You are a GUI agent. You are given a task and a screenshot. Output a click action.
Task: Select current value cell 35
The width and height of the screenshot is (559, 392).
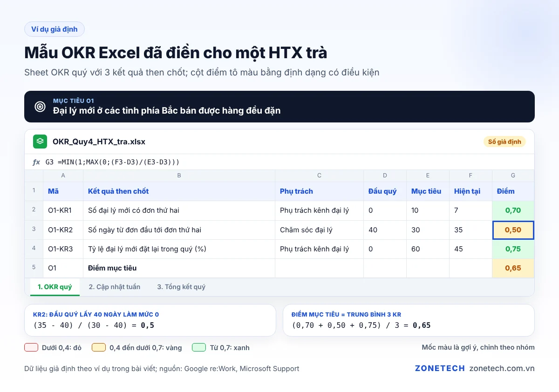point(470,230)
